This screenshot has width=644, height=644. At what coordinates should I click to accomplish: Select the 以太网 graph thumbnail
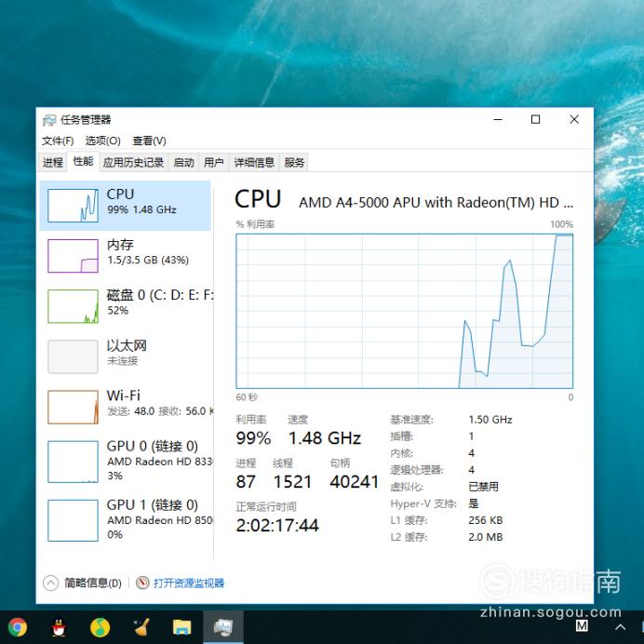pos(74,356)
